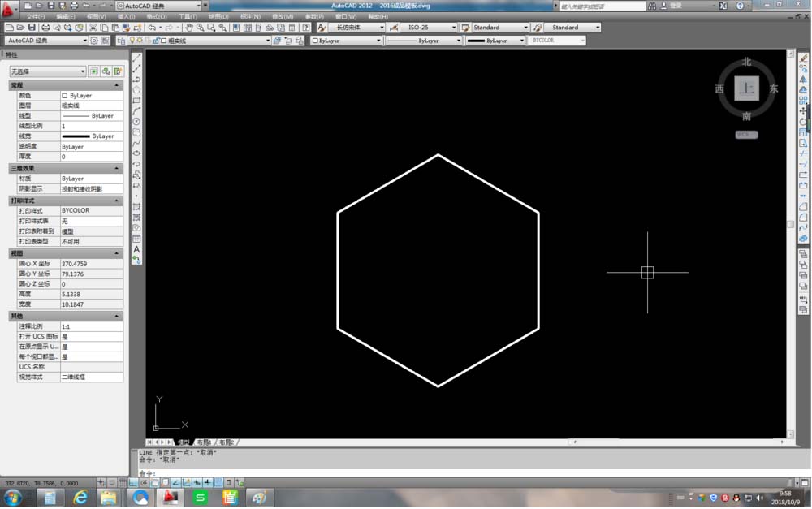
Task: Click 北 on the ViewCube compass
Action: pos(746,62)
